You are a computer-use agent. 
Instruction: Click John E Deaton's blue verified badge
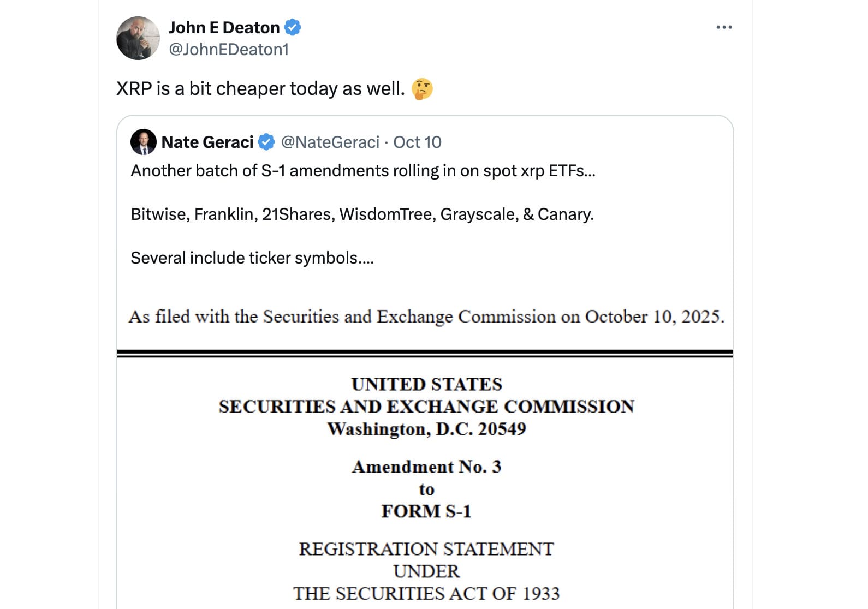coord(293,27)
